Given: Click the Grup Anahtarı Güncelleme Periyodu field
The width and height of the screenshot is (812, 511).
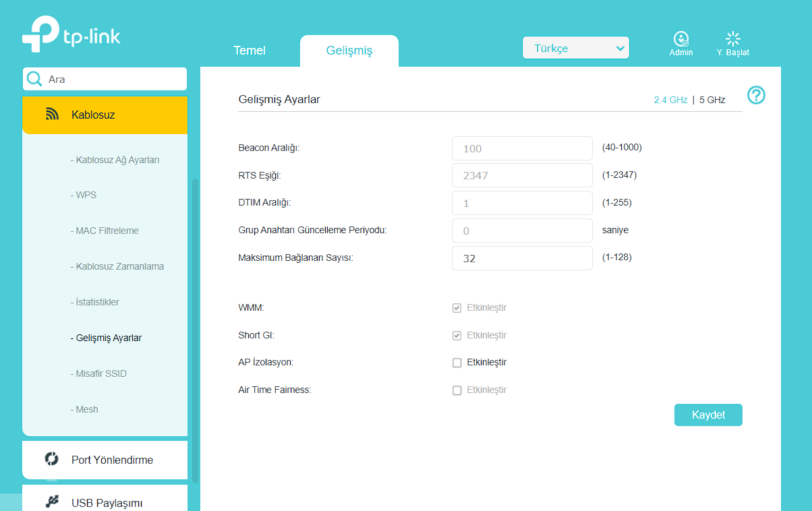Looking at the screenshot, I should pos(522,231).
